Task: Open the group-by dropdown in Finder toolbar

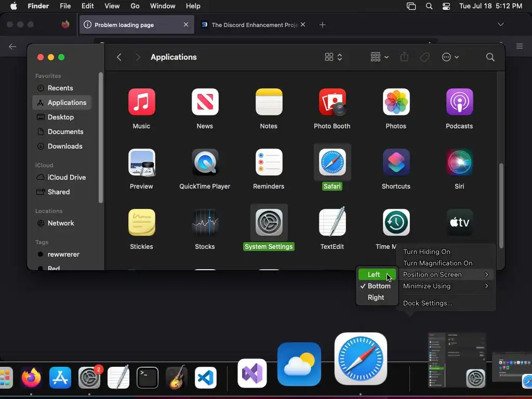Action: pyautogui.click(x=380, y=57)
